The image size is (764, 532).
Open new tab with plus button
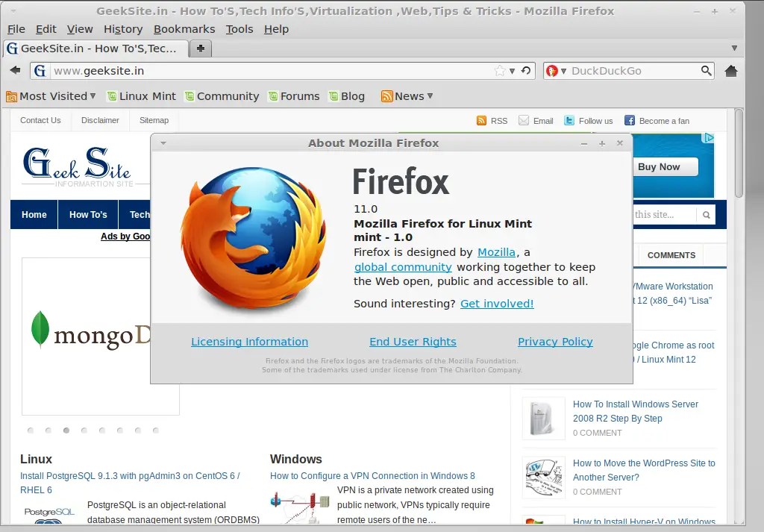click(200, 48)
